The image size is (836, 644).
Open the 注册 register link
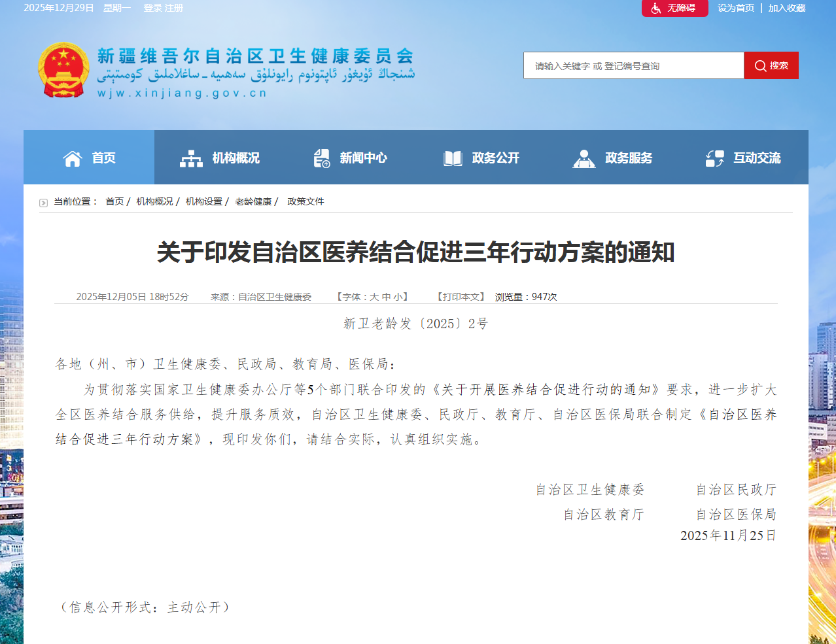click(x=174, y=8)
